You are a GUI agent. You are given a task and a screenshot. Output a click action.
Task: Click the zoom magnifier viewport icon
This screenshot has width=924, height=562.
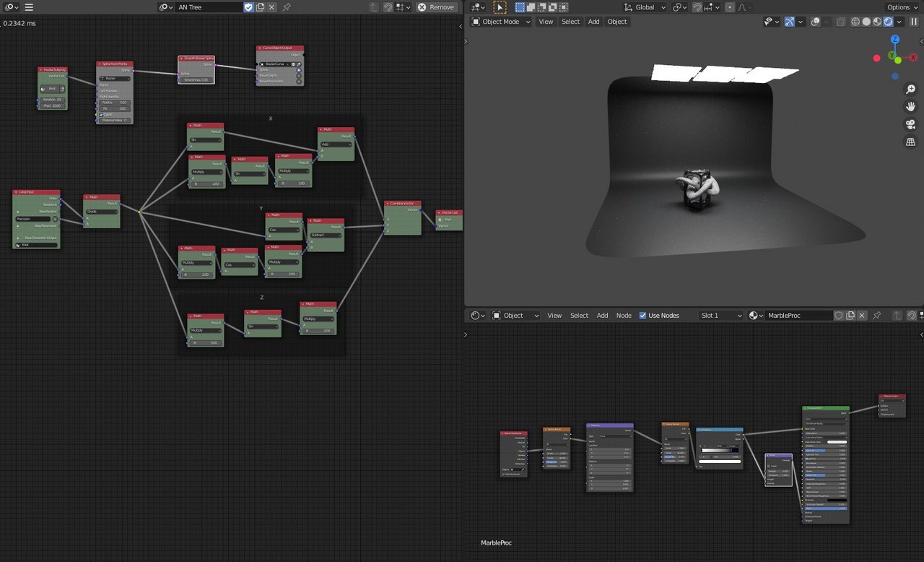click(x=911, y=89)
